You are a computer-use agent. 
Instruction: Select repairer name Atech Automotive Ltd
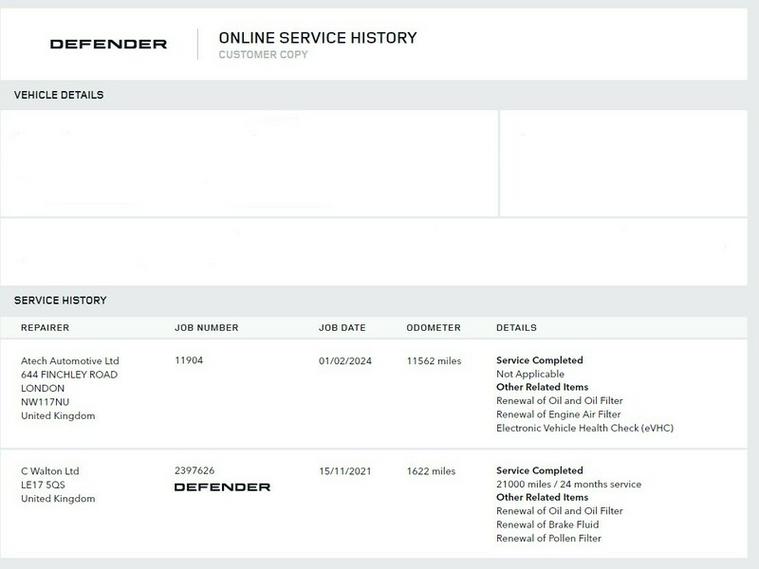point(70,361)
